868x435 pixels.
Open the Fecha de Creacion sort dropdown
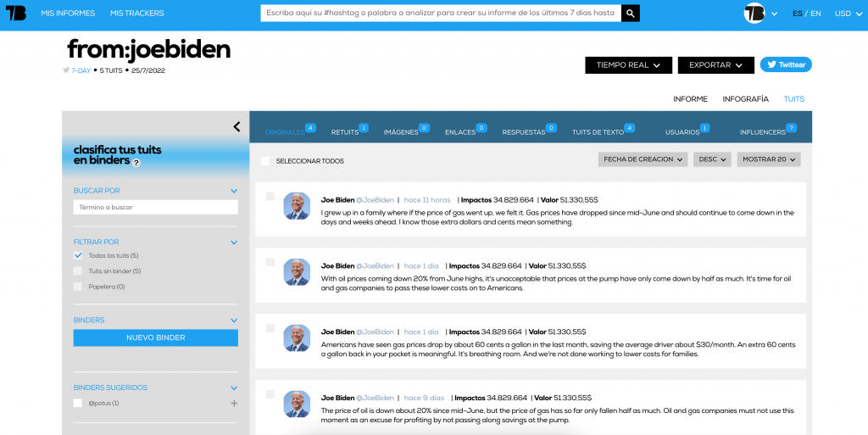coord(643,159)
